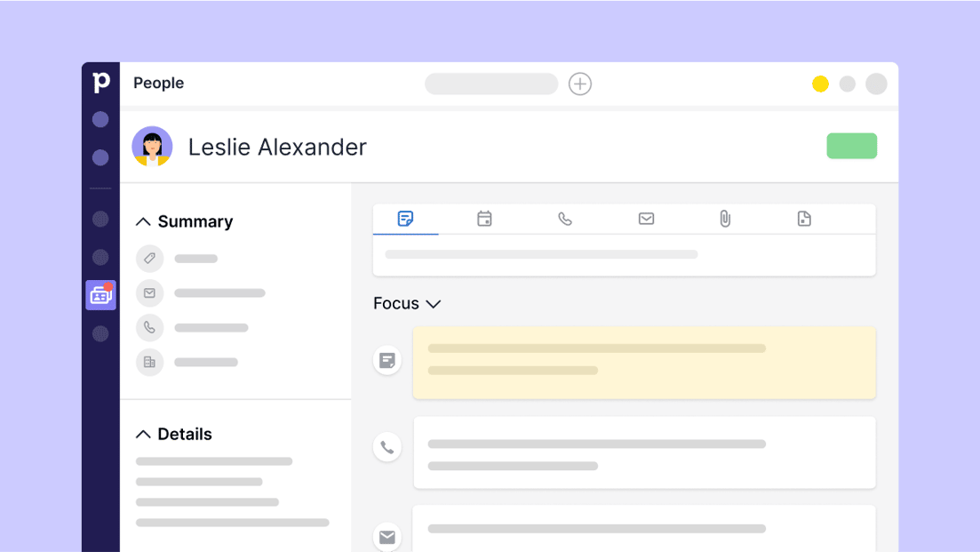Viewport: 980px width, 552px height.
Task: Click Leslie Alexander's avatar picture
Action: coord(152,147)
